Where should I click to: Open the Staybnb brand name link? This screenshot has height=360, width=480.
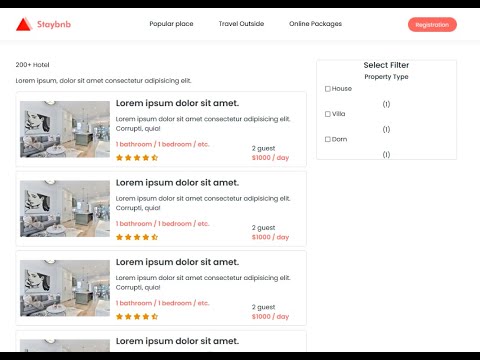pyautogui.click(x=54, y=24)
